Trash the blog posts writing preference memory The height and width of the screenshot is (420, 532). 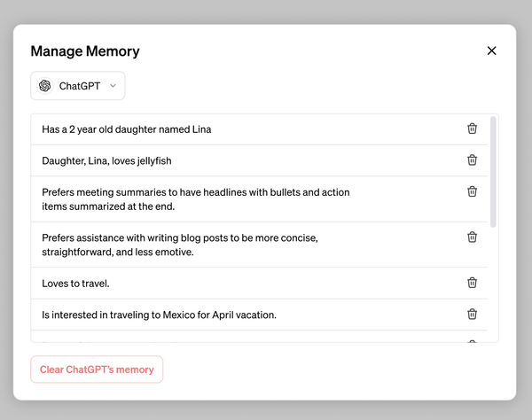pos(472,237)
